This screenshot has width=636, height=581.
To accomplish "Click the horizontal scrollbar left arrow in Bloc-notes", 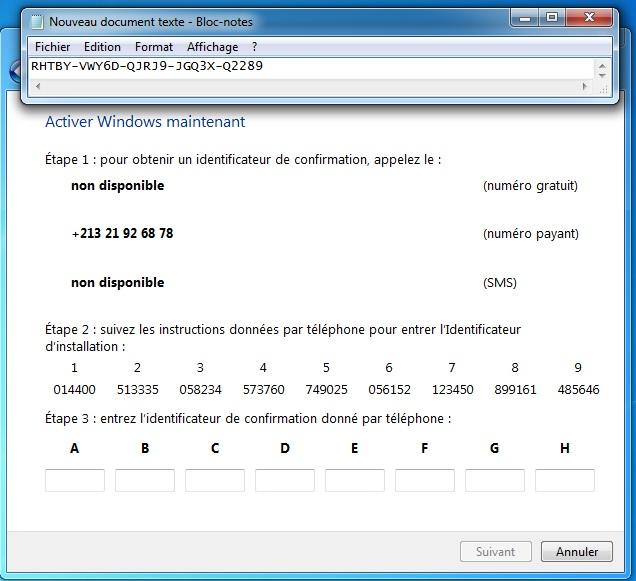I will (x=38, y=86).
